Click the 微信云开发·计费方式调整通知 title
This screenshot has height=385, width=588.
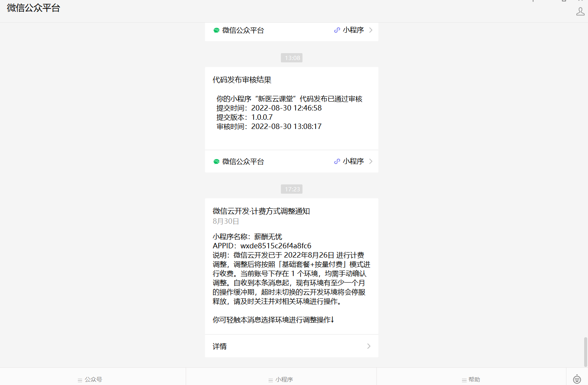261,211
